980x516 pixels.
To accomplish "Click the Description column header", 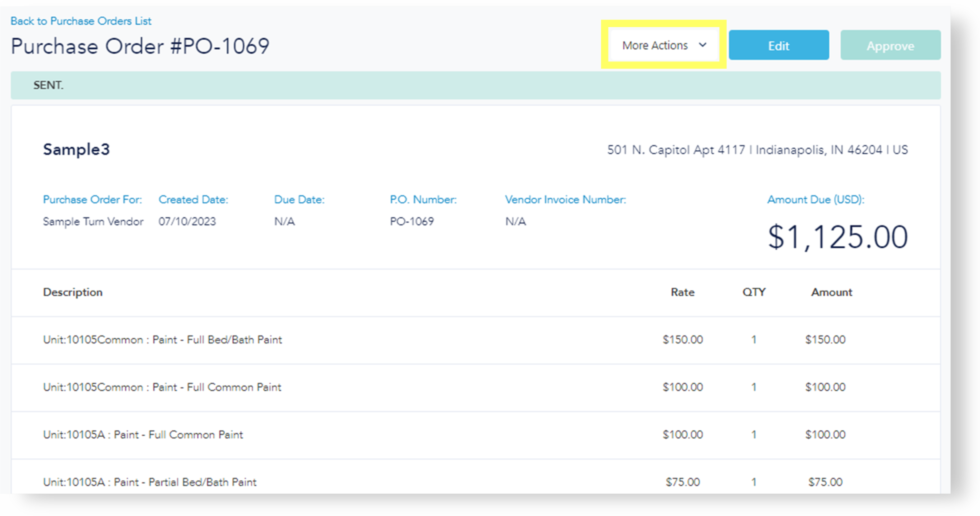I will (73, 292).
